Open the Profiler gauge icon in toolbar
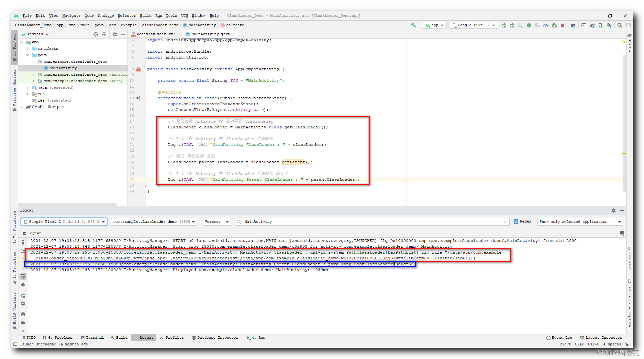The width and height of the screenshot is (644, 359). (546, 25)
